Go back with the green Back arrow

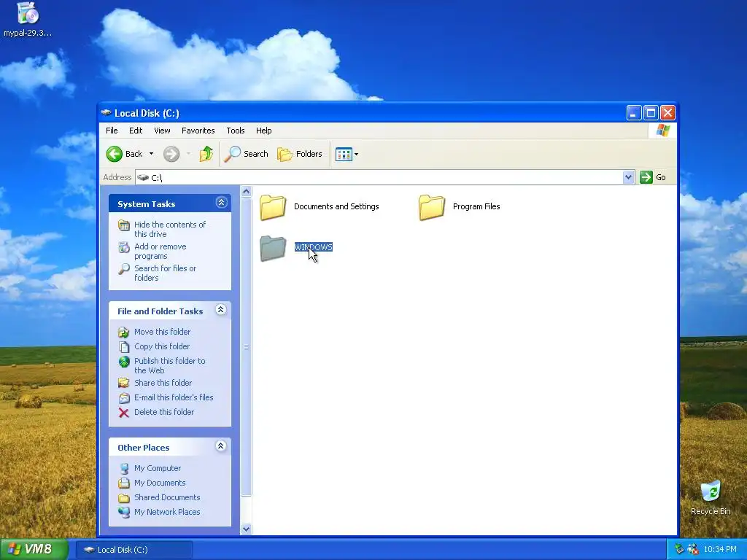click(x=124, y=154)
